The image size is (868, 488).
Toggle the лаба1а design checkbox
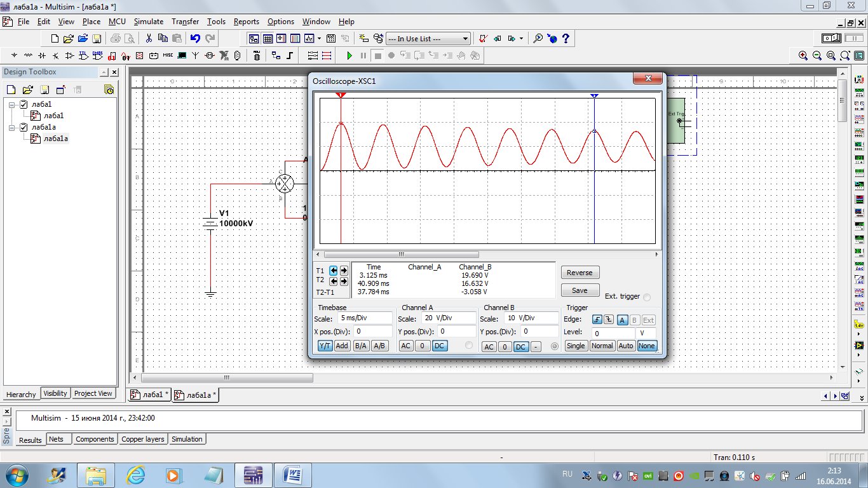click(24, 127)
